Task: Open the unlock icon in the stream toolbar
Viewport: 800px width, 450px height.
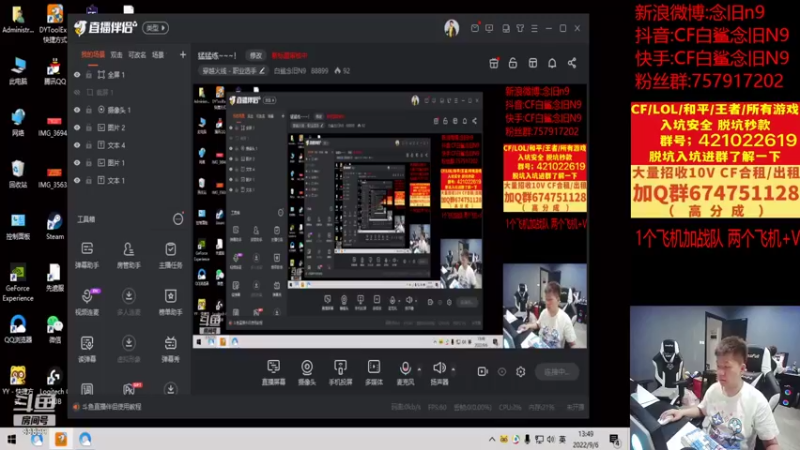Action: pyautogui.click(x=513, y=63)
